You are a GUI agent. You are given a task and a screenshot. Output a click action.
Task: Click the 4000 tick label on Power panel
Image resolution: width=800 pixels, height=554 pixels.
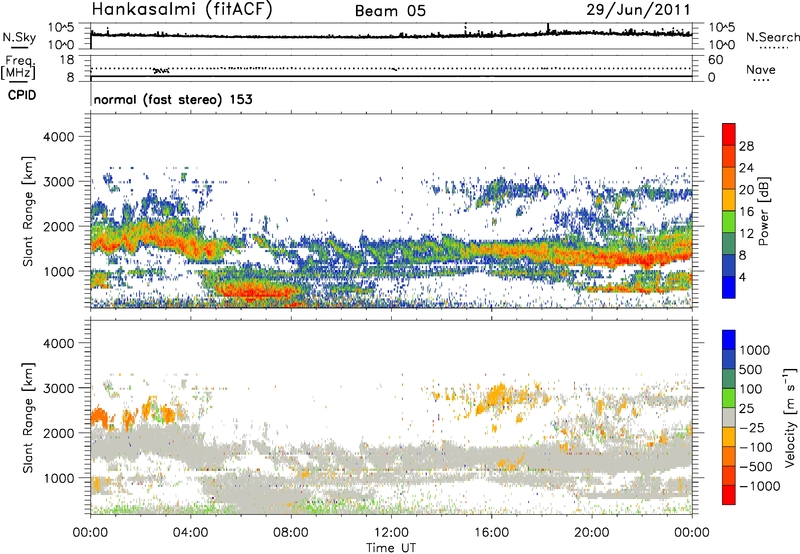point(58,137)
